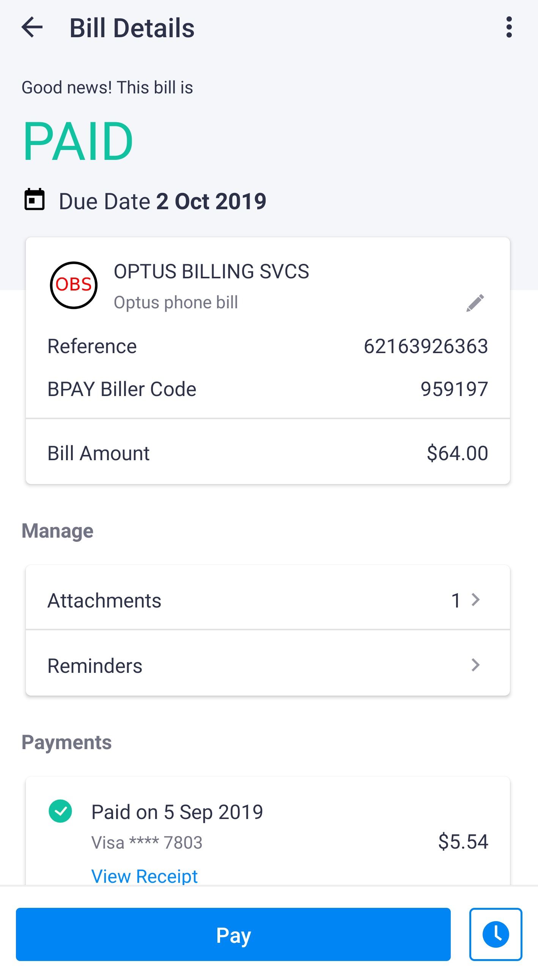The height and width of the screenshot is (980, 538).
Task: Tap the clock schedule button
Action: point(495,934)
